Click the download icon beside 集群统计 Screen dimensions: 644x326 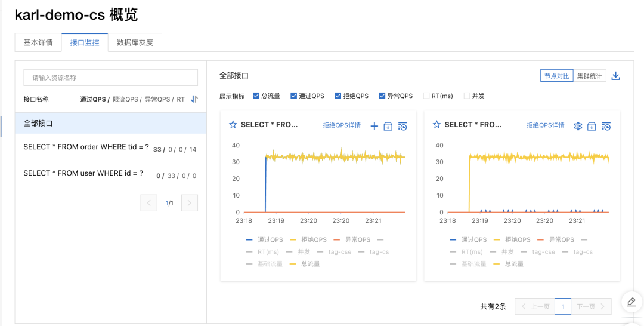pos(617,76)
